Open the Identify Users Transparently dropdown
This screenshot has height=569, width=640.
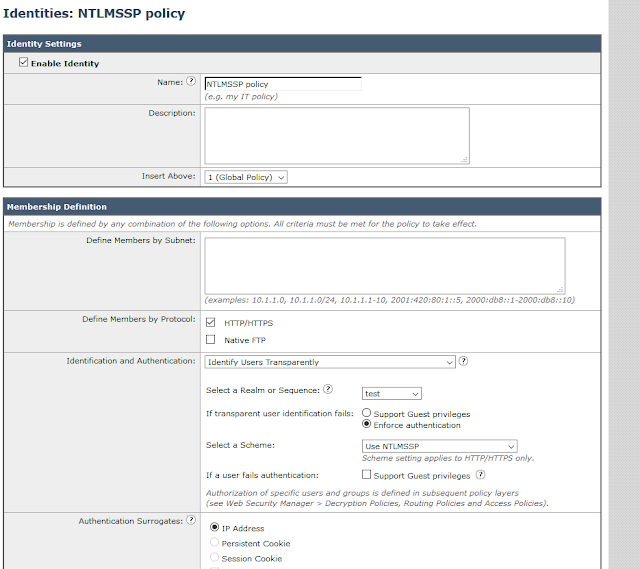point(330,362)
